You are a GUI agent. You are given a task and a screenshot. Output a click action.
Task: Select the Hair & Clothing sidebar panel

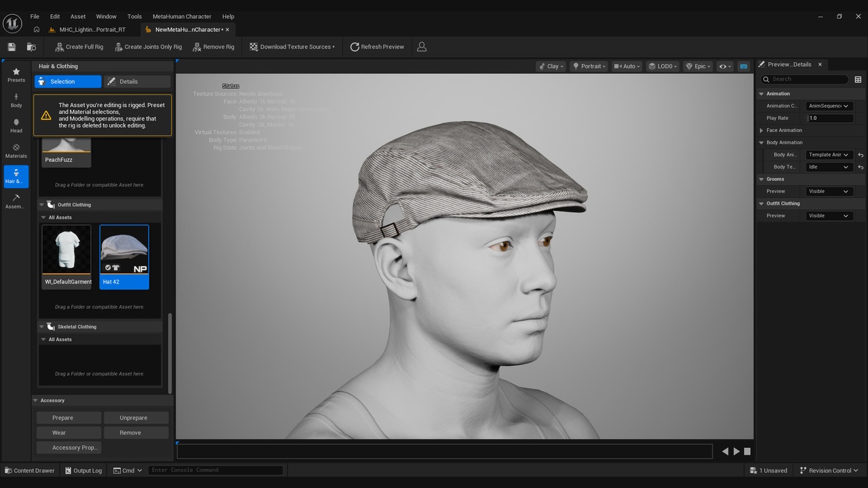16,176
